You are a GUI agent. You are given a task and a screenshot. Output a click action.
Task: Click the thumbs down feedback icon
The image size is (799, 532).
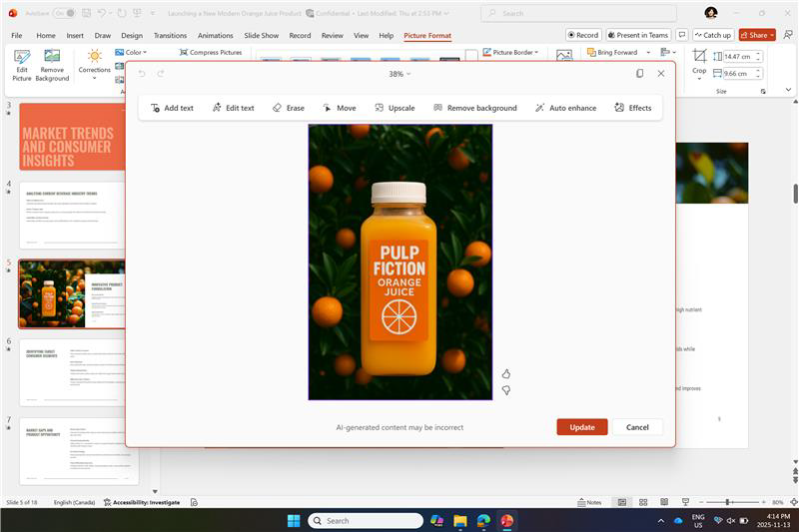pyautogui.click(x=506, y=390)
